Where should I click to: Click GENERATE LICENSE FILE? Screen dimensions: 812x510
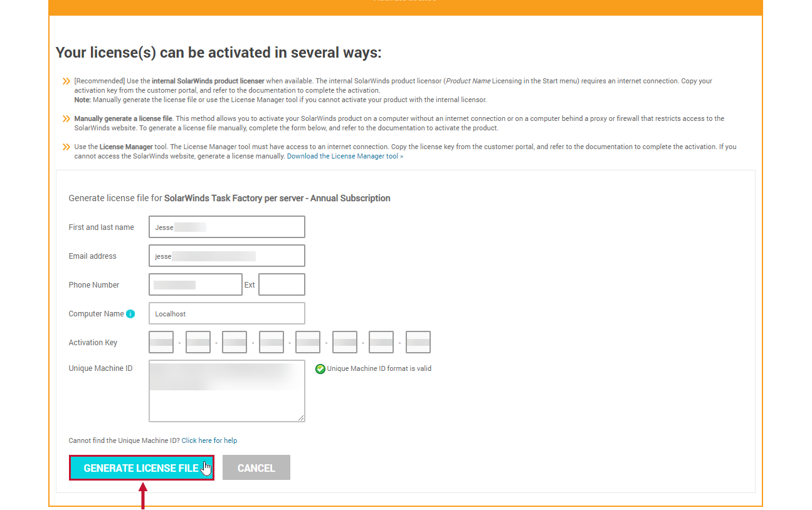click(x=141, y=467)
